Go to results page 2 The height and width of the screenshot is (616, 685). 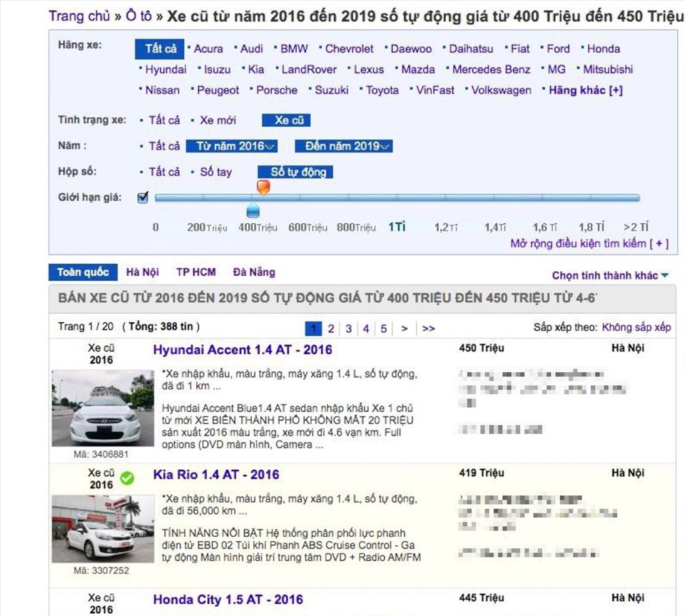pyautogui.click(x=331, y=328)
